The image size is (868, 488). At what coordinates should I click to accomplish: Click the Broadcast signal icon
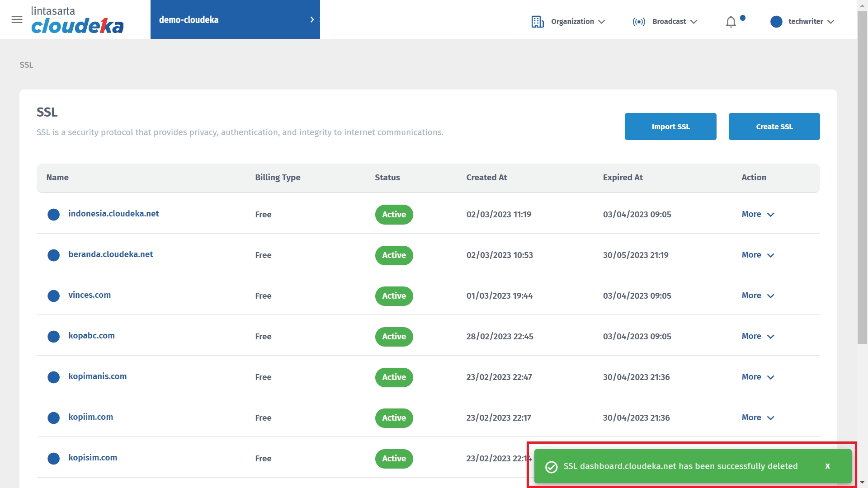point(639,22)
